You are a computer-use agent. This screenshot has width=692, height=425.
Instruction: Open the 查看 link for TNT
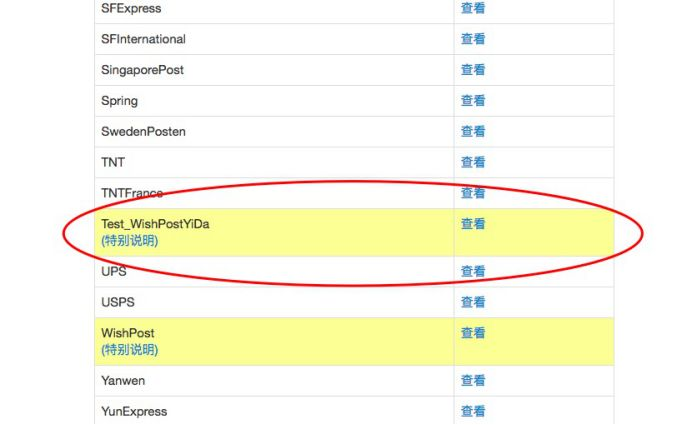point(473,162)
